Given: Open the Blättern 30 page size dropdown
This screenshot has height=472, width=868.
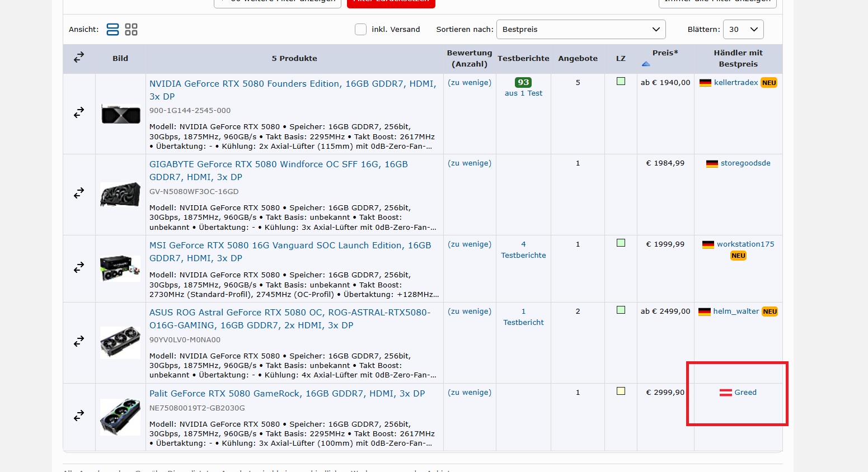Looking at the screenshot, I should coord(743,29).
